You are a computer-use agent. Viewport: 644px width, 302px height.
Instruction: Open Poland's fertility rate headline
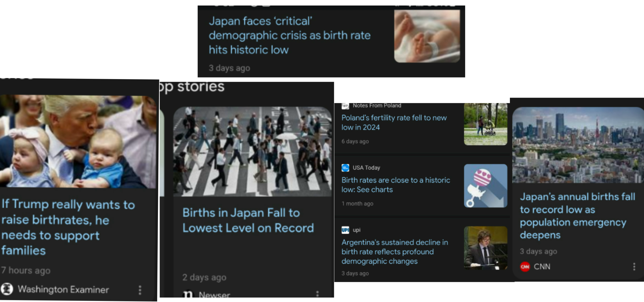coord(394,122)
